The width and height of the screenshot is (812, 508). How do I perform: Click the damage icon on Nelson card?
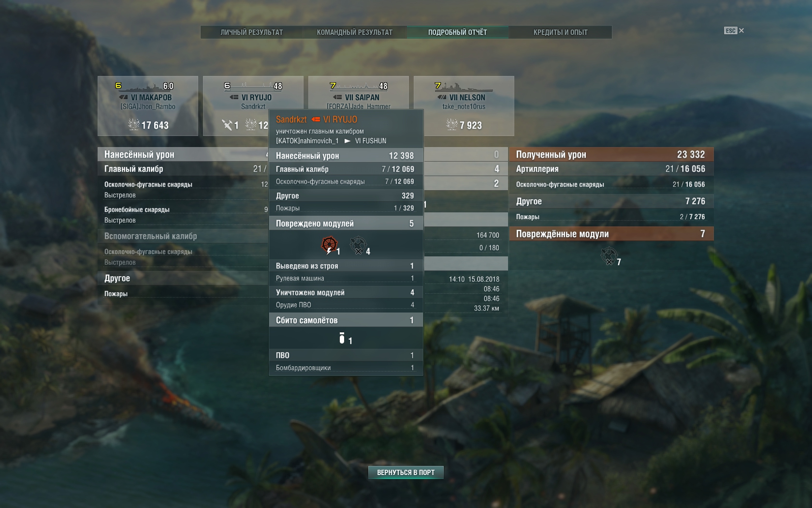[451, 125]
